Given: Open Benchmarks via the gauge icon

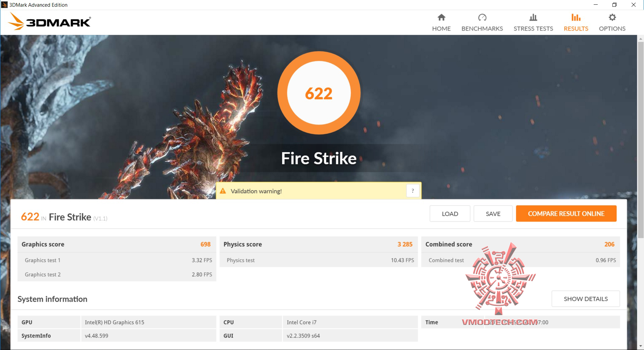Looking at the screenshot, I should 482,17.
